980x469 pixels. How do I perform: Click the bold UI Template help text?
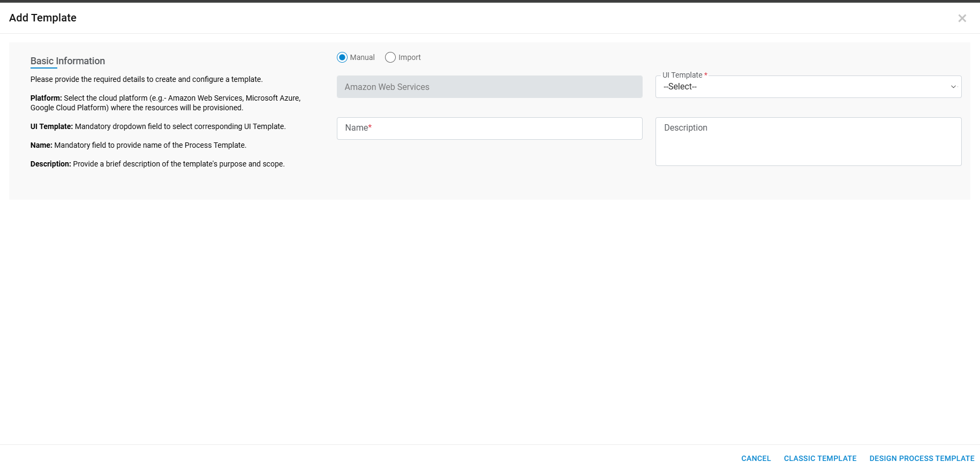coord(51,126)
